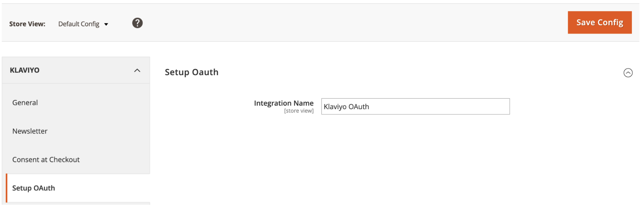Click the Setup Oauth section heading
Screen dimensions: 644x205
[x=191, y=72]
